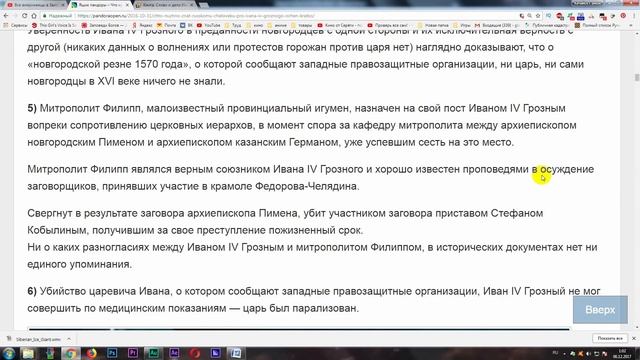
Task: Open File Explorer from the taskbar
Action: [29, 353]
